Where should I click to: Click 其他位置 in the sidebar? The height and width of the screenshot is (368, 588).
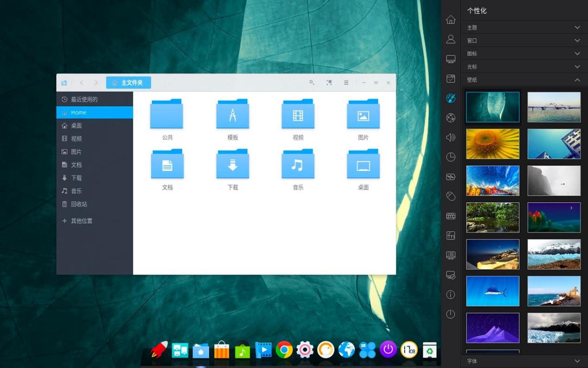pos(82,221)
